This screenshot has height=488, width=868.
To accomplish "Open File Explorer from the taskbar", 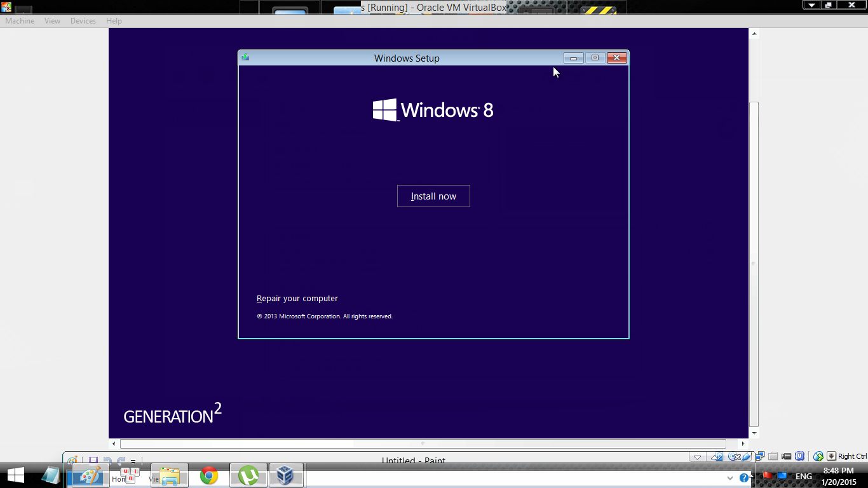I will tap(170, 475).
